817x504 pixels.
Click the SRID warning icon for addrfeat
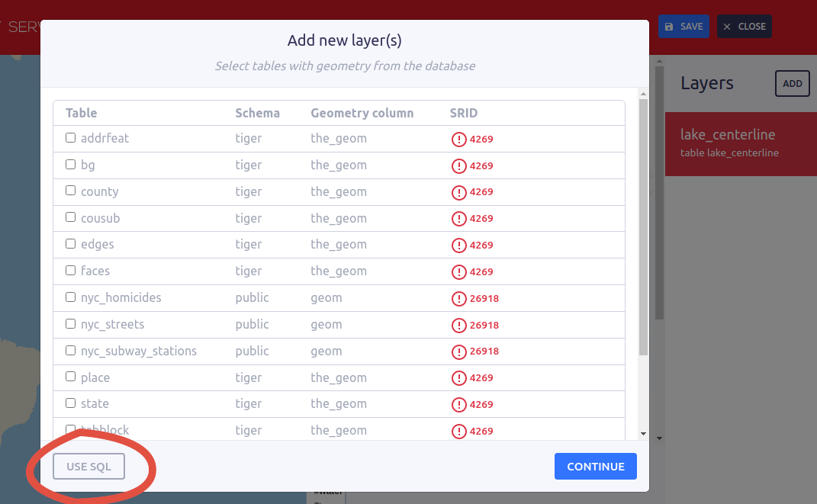(x=458, y=139)
